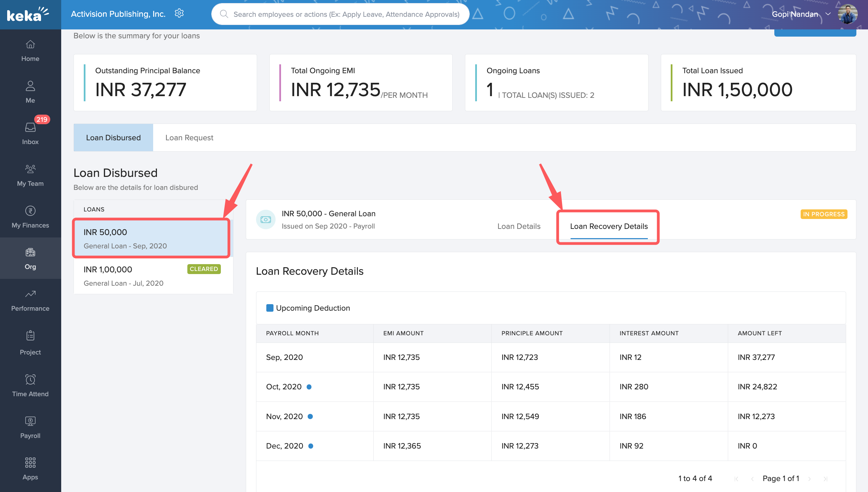Focus the employee search input field
This screenshot has width=868, height=492.
click(x=346, y=14)
